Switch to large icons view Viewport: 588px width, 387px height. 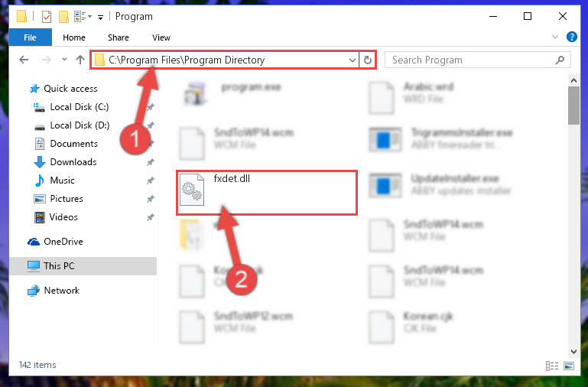coord(569,366)
